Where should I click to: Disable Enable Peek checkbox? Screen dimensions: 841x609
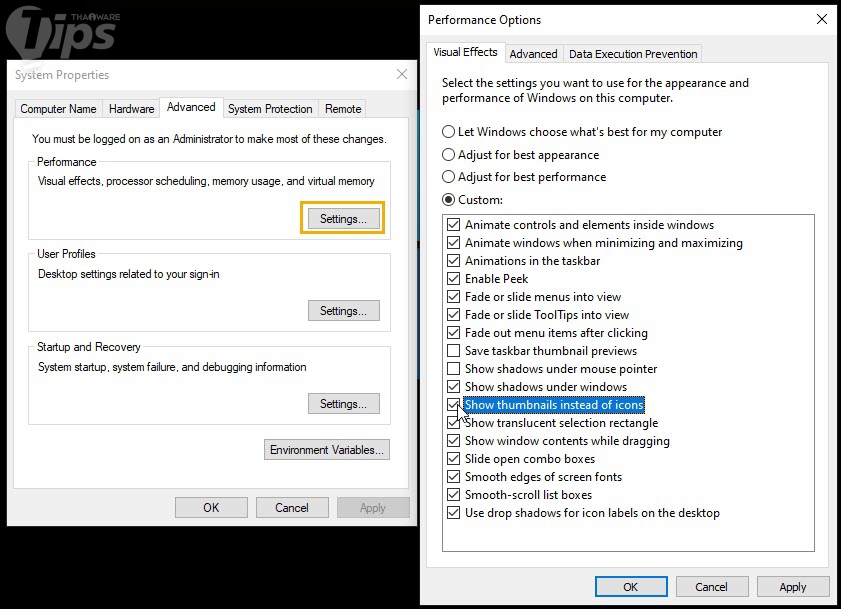[453, 278]
